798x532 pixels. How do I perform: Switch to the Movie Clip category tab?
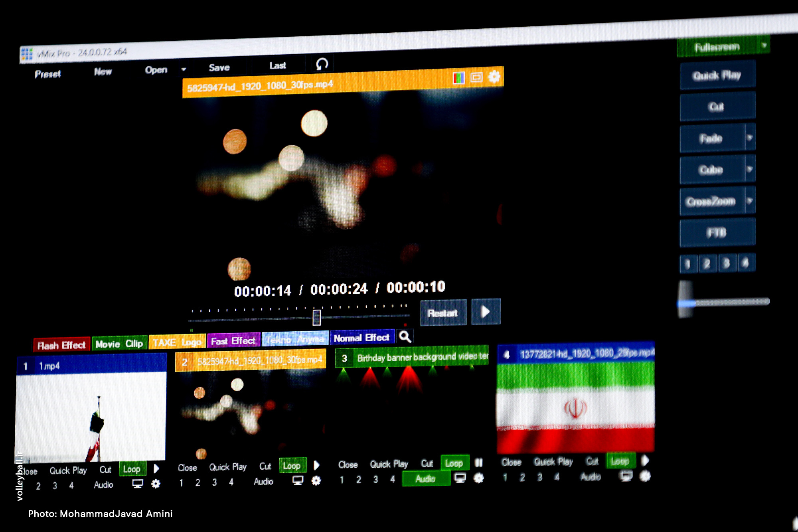pos(119,344)
